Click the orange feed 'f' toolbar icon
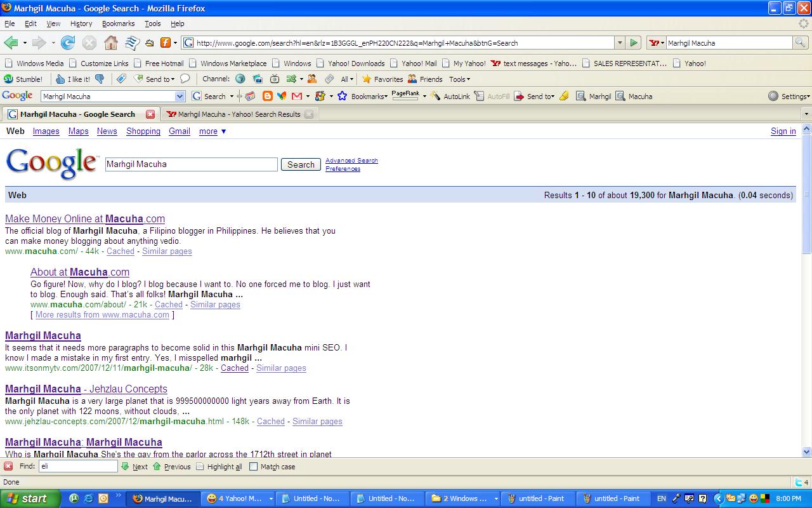This screenshot has width=812, height=508. [x=165, y=43]
